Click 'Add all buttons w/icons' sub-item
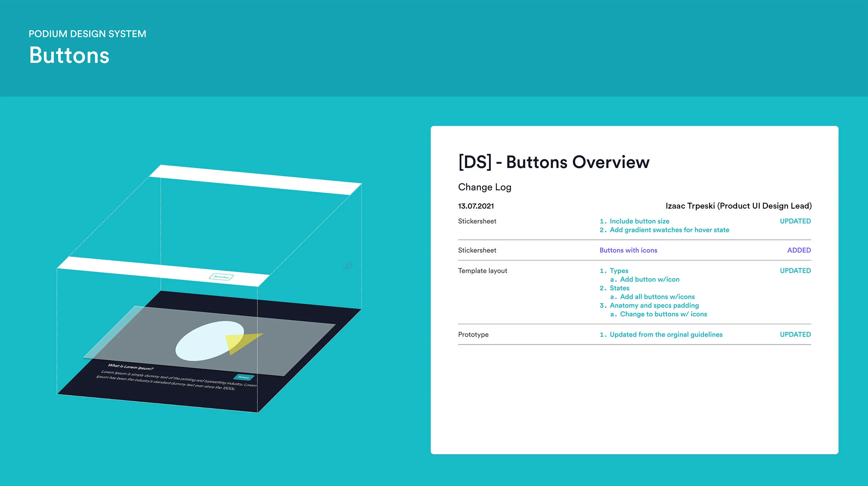Image resolution: width=868 pixels, height=486 pixels. point(657,297)
